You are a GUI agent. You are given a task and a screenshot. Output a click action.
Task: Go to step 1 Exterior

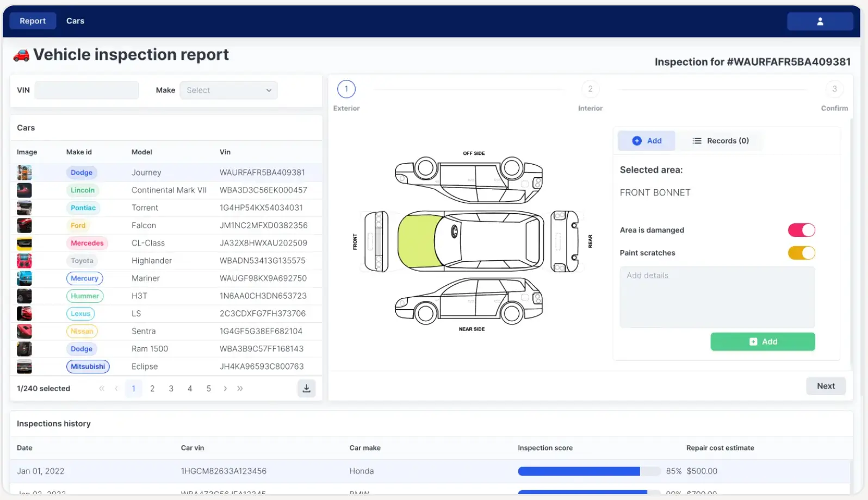tap(346, 89)
